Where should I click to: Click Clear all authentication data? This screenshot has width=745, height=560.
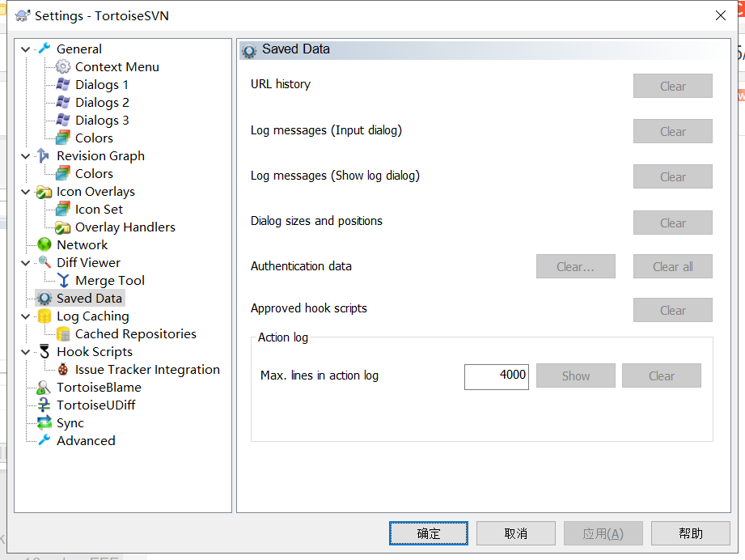[672, 266]
